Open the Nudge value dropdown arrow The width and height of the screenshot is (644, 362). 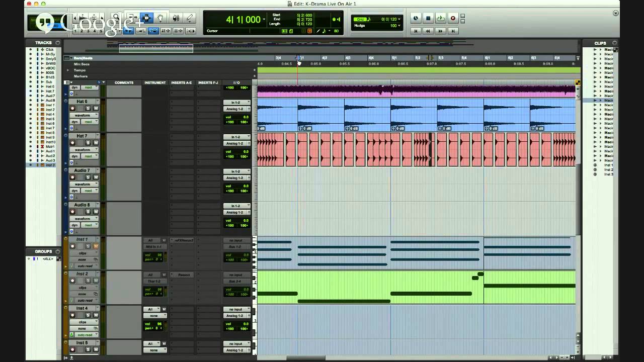click(399, 26)
